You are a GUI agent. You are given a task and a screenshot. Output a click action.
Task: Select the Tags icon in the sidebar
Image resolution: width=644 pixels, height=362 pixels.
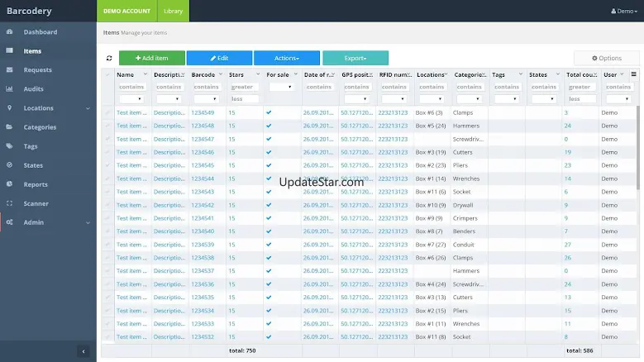[9, 146]
